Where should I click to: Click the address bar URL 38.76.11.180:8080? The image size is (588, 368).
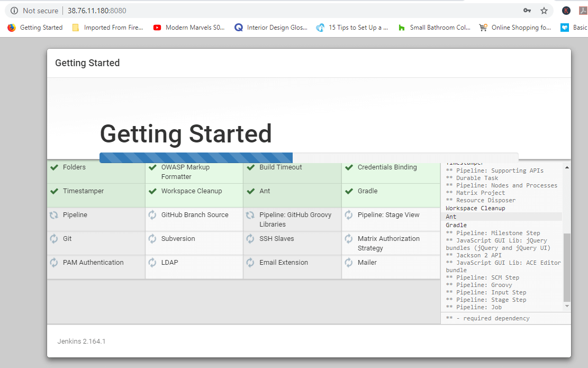97,11
